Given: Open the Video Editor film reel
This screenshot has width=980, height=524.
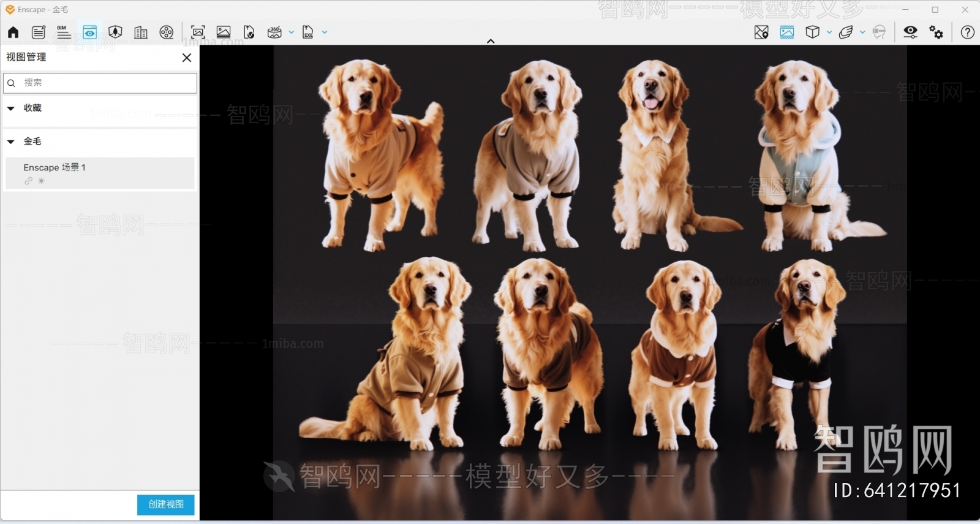Looking at the screenshot, I should coord(167,32).
